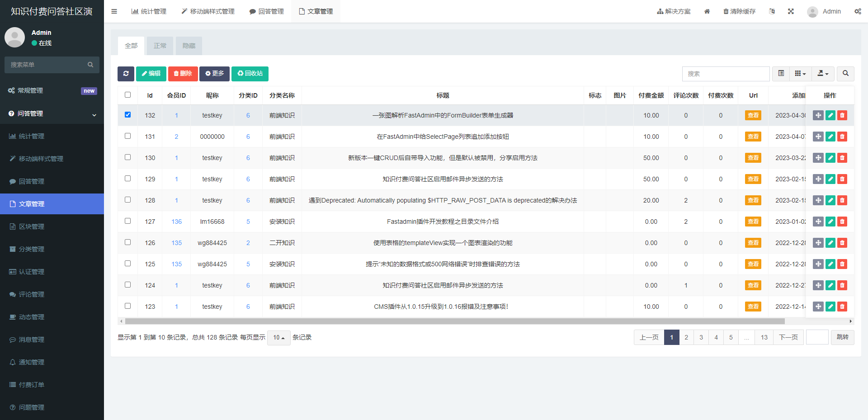The height and width of the screenshot is (420, 868).
Task: Click red trash icon for row 131
Action: click(842, 137)
